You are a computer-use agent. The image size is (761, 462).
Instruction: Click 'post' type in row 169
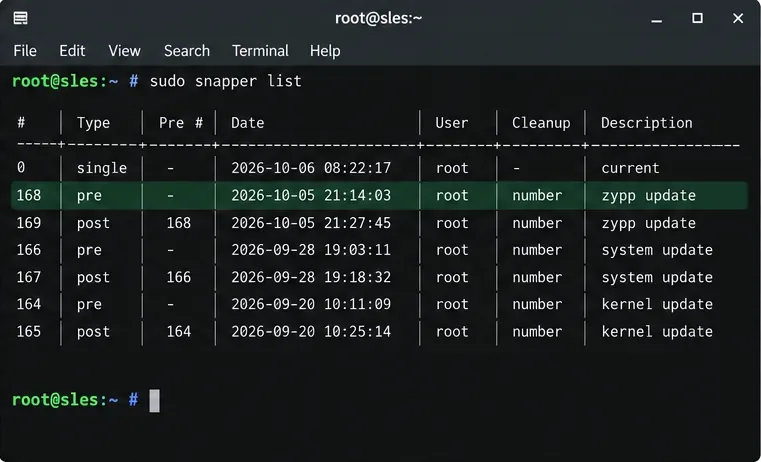(x=93, y=224)
